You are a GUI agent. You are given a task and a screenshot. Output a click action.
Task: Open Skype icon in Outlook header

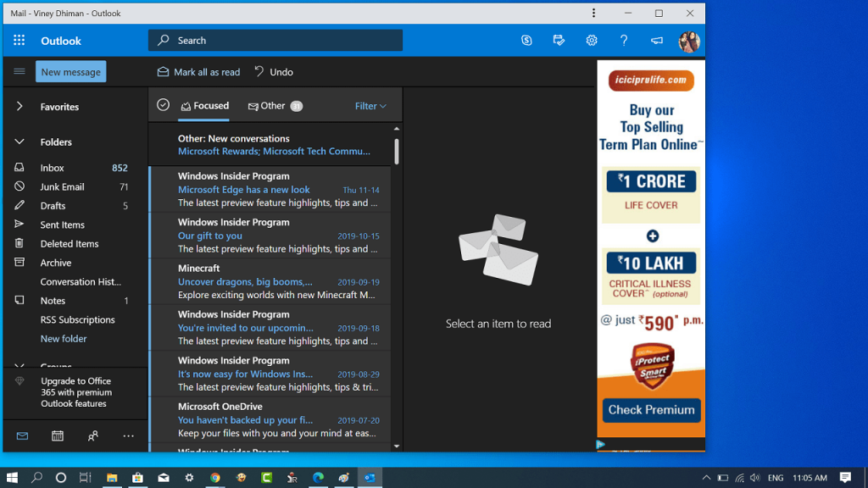(x=526, y=41)
